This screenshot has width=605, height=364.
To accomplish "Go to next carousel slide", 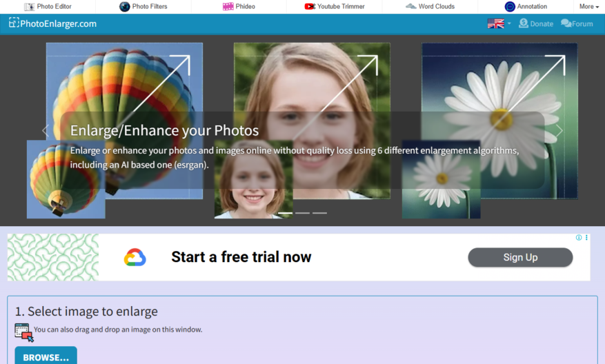I will (x=559, y=131).
